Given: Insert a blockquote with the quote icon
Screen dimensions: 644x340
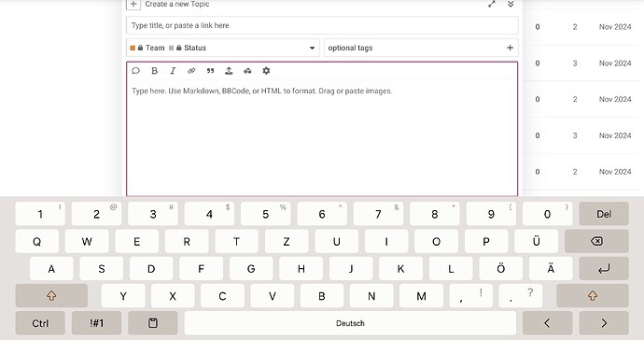Looking at the screenshot, I should tap(210, 71).
